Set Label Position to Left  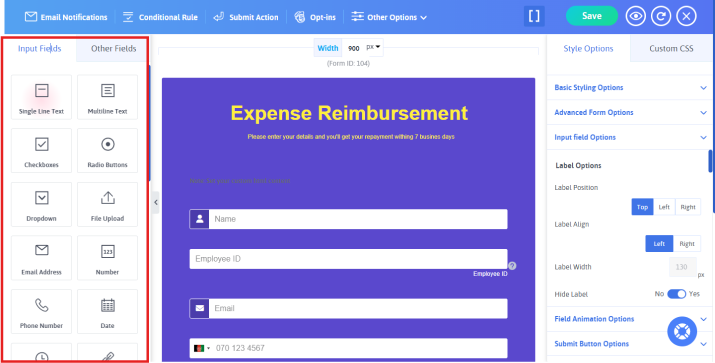(664, 207)
